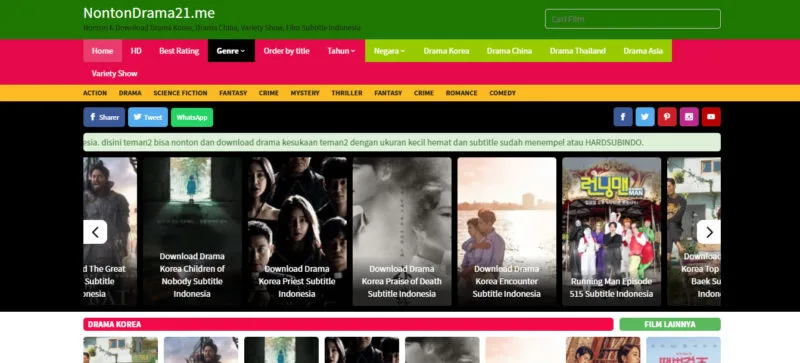Filter by THRILLER genre link
Viewport: 800px width, 363px height.
coord(347,93)
